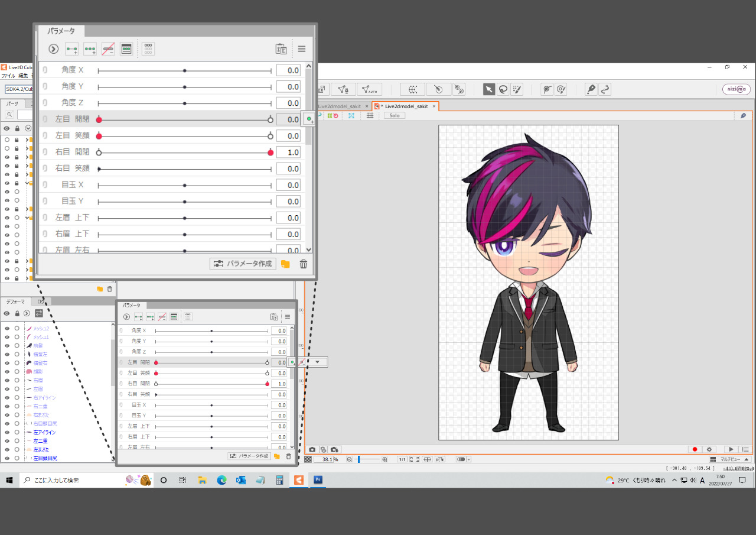Switch to the パーツ tab
This screenshot has width=756, height=535.
click(12, 103)
